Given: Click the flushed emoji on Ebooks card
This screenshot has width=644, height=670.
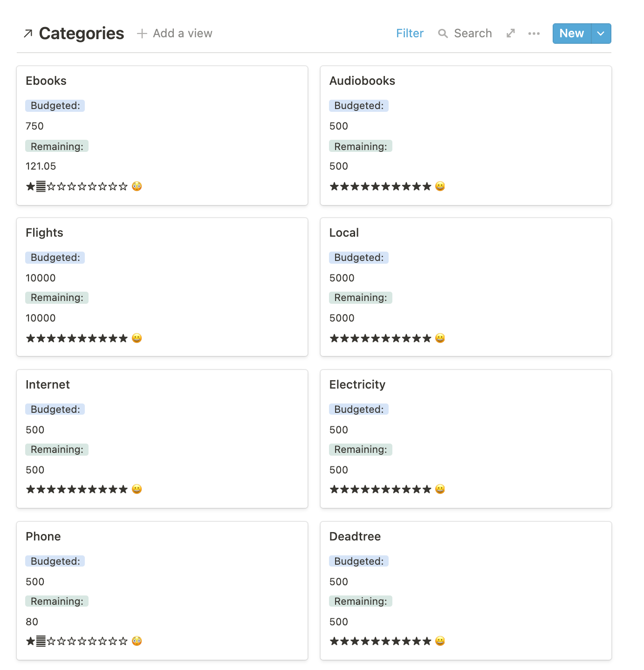Looking at the screenshot, I should click(137, 186).
